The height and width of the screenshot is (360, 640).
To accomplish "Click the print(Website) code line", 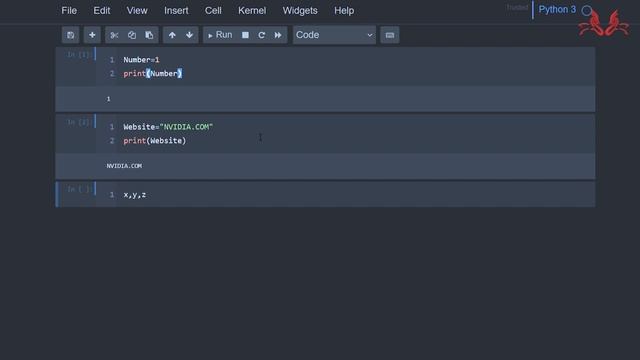I will point(155,141).
